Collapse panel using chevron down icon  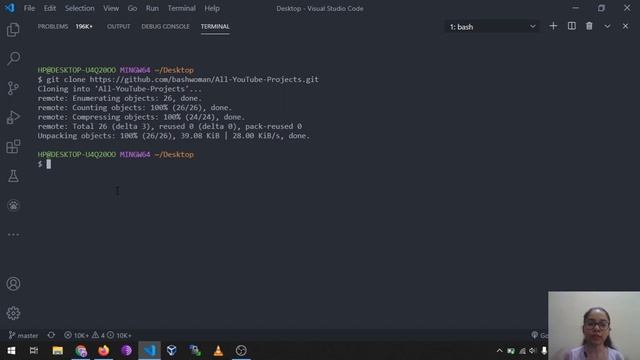[x=607, y=26]
